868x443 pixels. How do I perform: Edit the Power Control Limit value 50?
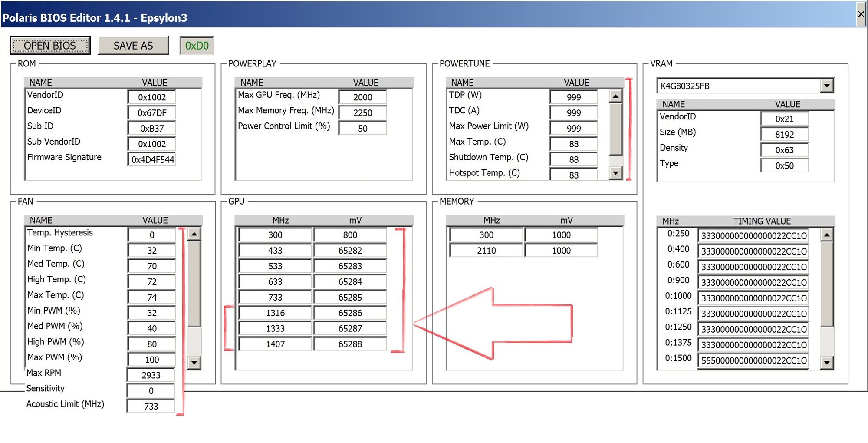362,128
